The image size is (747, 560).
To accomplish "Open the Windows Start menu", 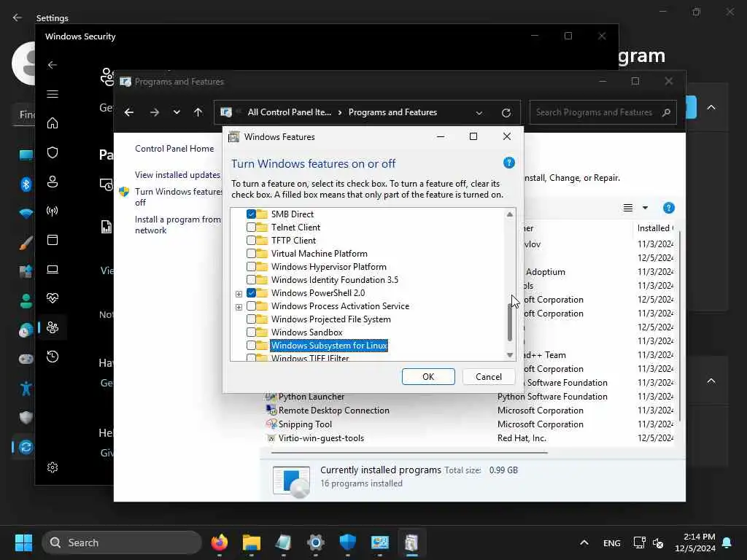I will pyautogui.click(x=23, y=542).
